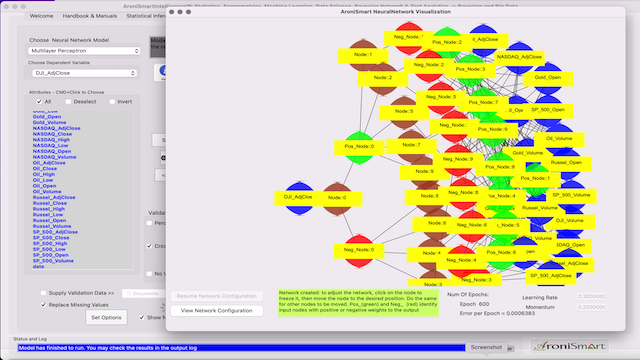Click the blue SP_500_Open input node

(548, 111)
